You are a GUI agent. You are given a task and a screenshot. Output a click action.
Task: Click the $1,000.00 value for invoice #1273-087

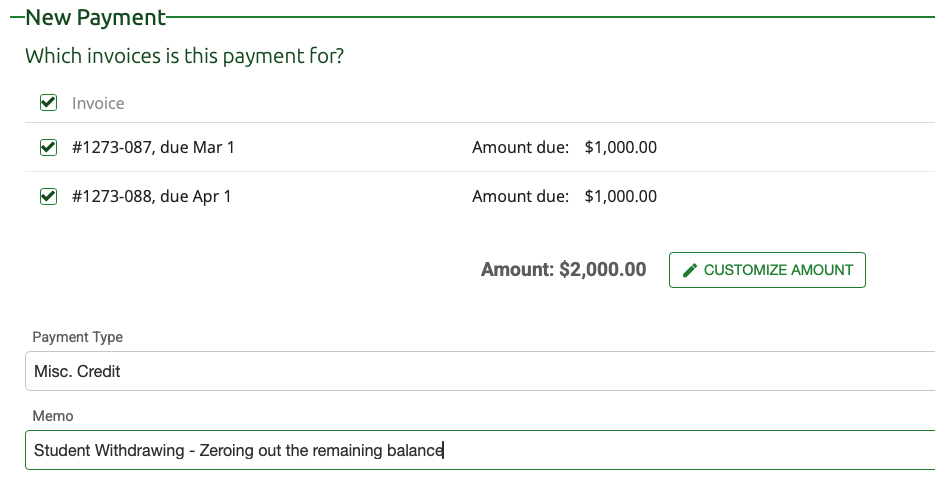[620, 148]
